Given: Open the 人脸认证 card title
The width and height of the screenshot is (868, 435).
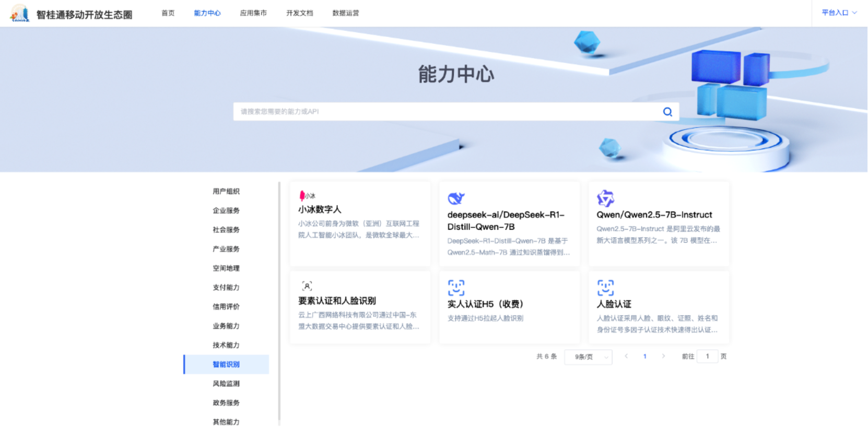Looking at the screenshot, I should pyautogui.click(x=614, y=304).
